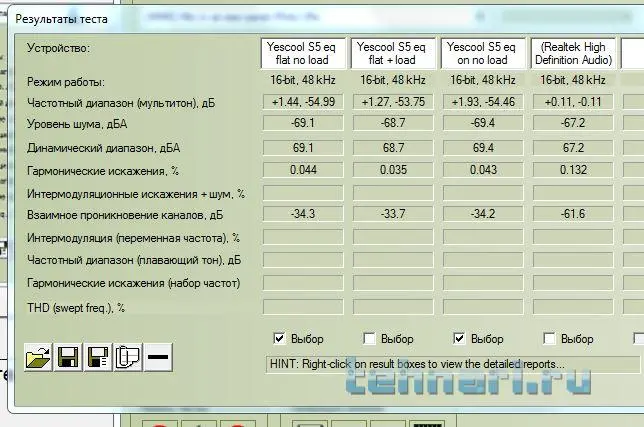Click dynamic range value 69.1

click(x=303, y=147)
